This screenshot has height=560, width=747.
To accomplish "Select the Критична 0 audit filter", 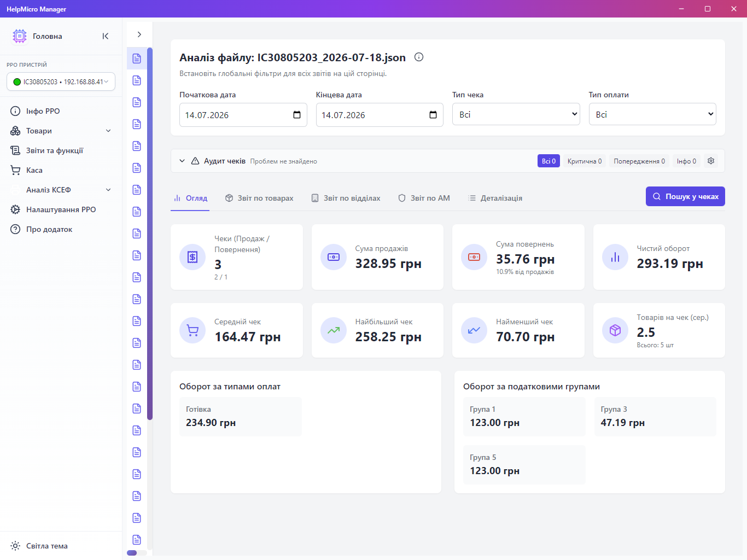I will tap(585, 161).
